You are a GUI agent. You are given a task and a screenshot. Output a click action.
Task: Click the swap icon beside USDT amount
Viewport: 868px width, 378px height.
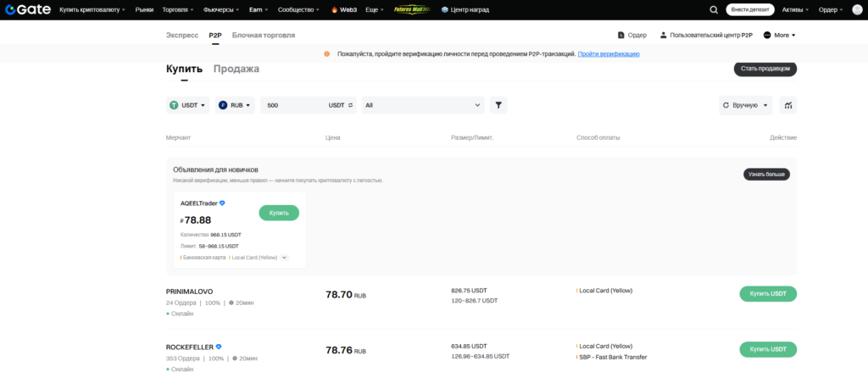[x=350, y=105]
